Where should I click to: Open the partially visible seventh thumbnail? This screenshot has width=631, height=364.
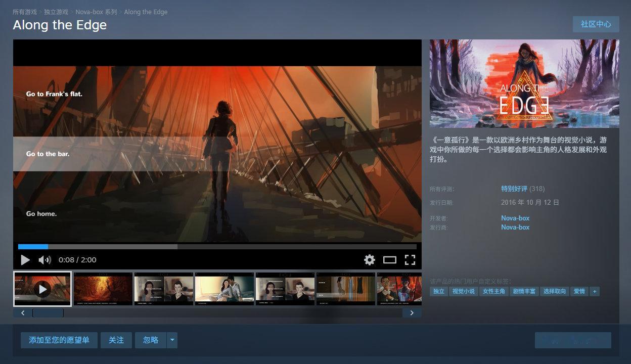click(x=399, y=289)
